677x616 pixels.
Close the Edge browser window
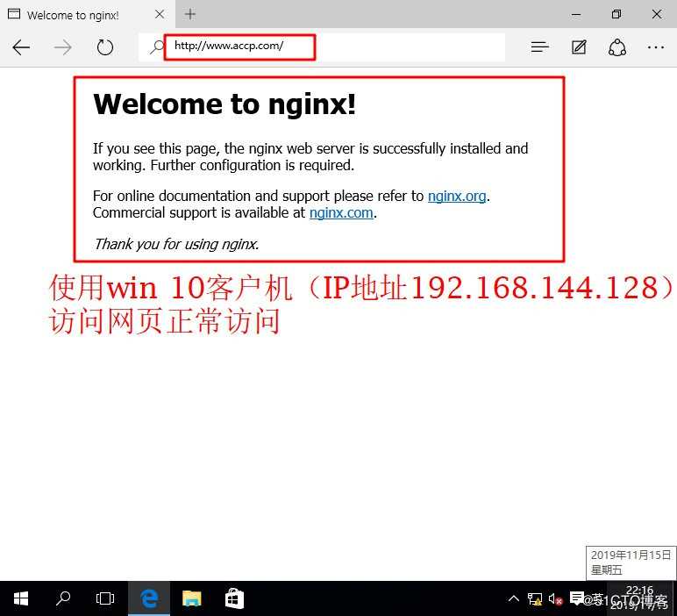[657, 14]
